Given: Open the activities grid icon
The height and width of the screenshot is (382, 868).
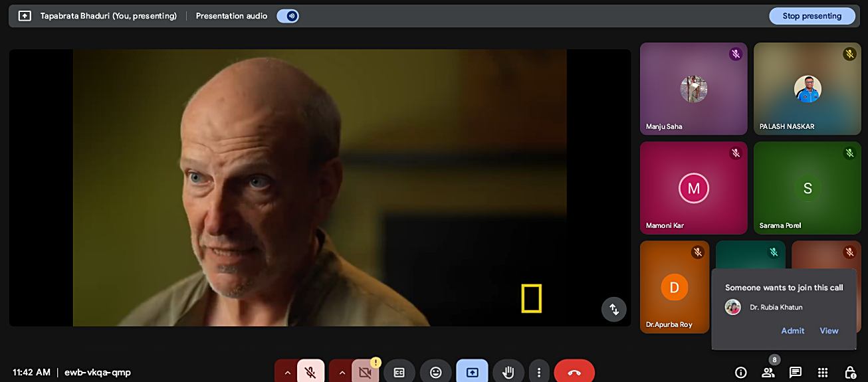Looking at the screenshot, I should click(823, 373).
